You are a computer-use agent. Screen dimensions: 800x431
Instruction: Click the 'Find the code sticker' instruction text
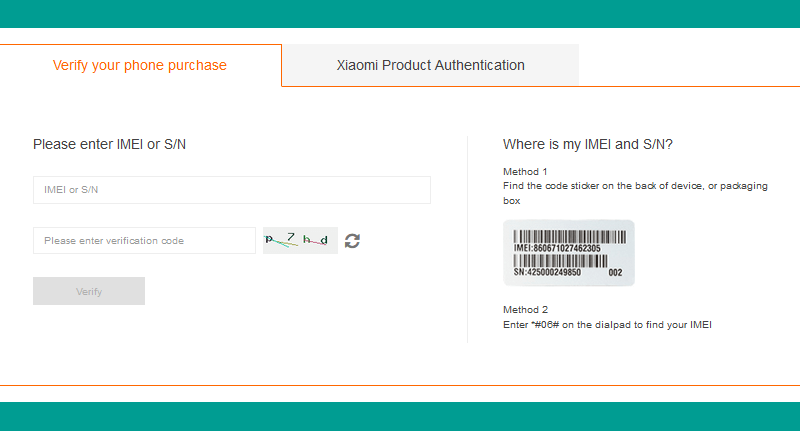635,193
